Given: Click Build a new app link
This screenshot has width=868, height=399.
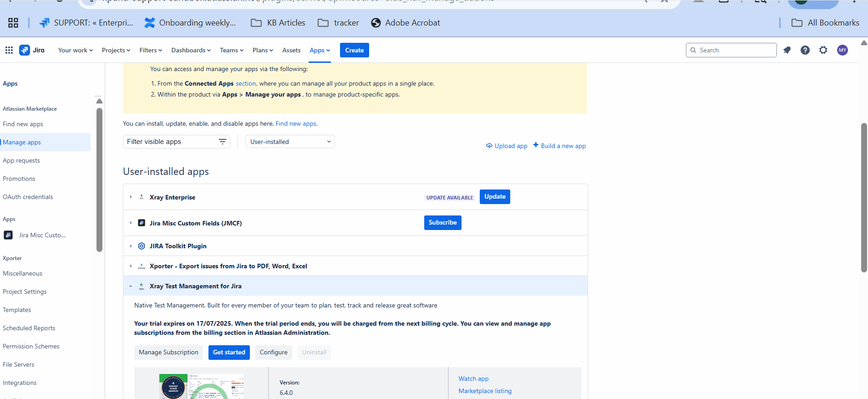Looking at the screenshot, I should tap(559, 146).
